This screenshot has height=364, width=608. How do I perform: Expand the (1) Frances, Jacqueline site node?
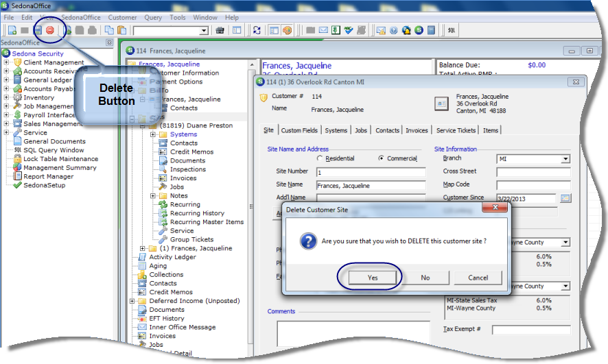pyautogui.click(x=142, y=248)
